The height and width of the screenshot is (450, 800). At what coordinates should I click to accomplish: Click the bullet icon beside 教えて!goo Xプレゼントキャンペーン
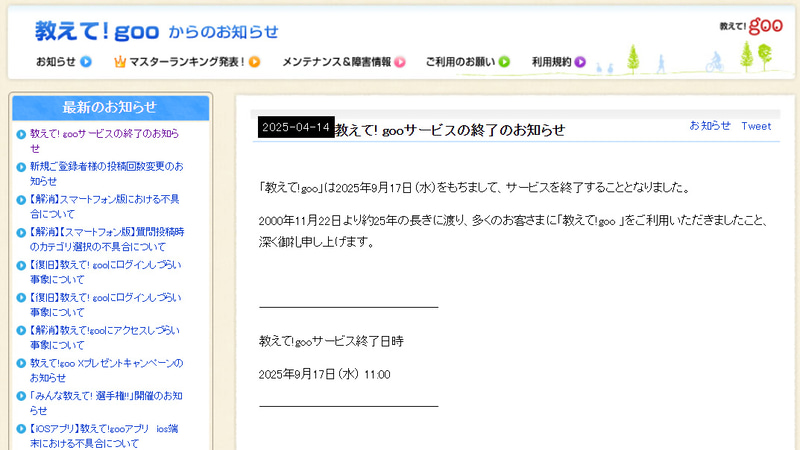point(21,363)
